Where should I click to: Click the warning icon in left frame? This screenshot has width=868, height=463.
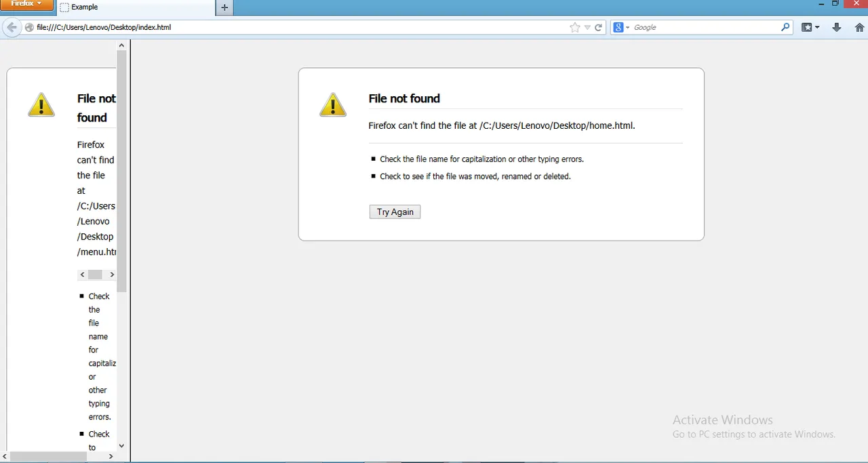point(41,104)
